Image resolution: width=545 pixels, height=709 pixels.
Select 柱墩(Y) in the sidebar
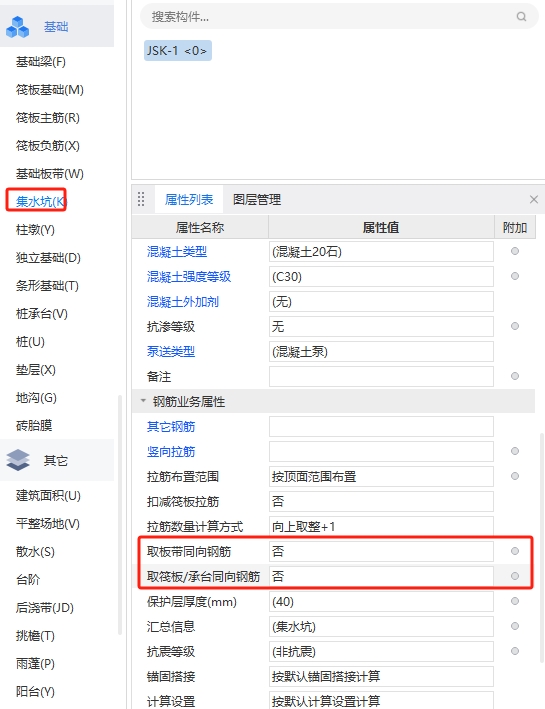[x=35, y=230]
